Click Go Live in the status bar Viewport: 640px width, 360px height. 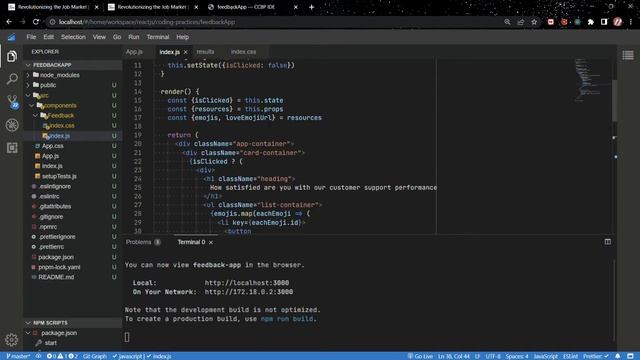[x=420, y=356]
